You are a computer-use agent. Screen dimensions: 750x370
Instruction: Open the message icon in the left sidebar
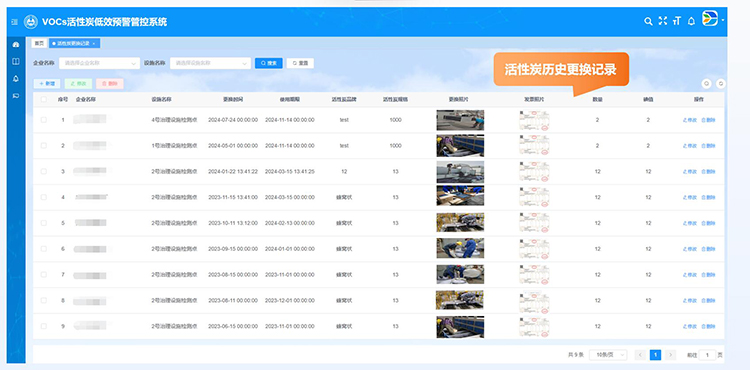pyautogui.click(x=16, y=96)
